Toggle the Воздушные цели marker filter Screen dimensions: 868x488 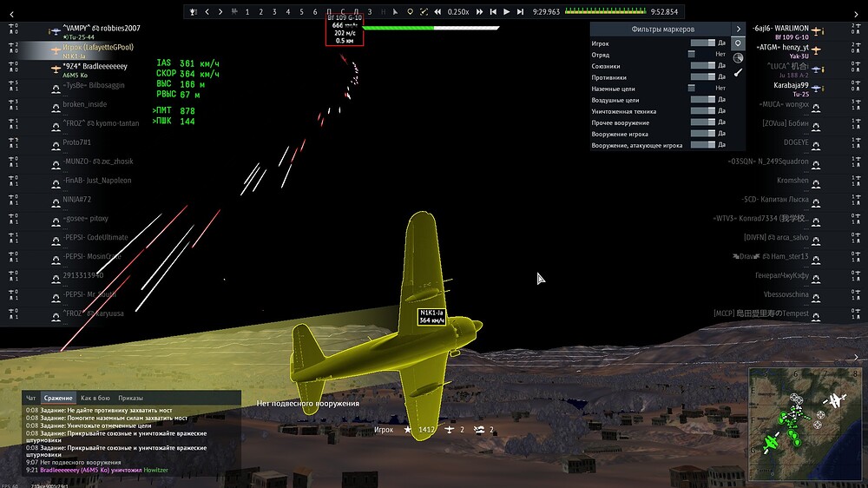(703, 100)
